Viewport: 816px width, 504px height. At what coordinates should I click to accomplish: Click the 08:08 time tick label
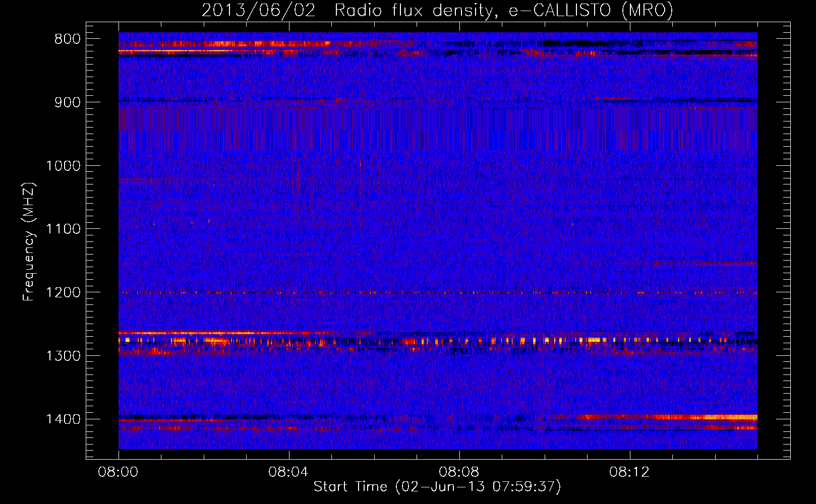click(459, 472)
